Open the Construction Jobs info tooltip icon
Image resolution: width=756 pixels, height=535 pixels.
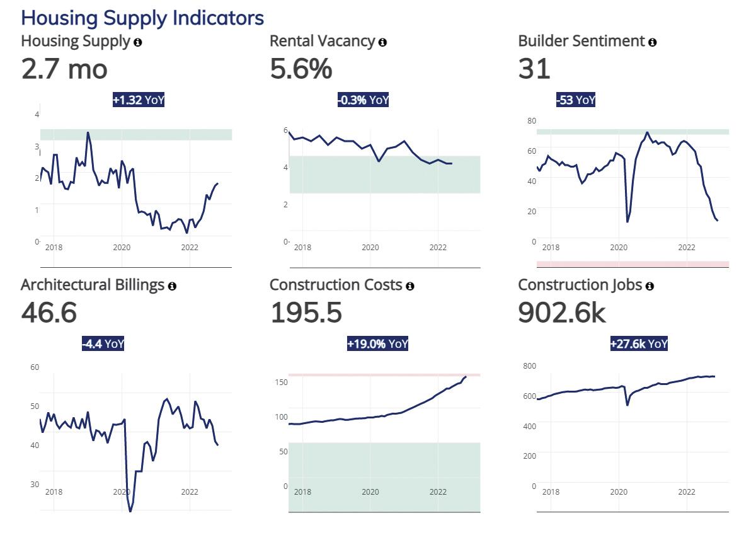click(650, 286)
